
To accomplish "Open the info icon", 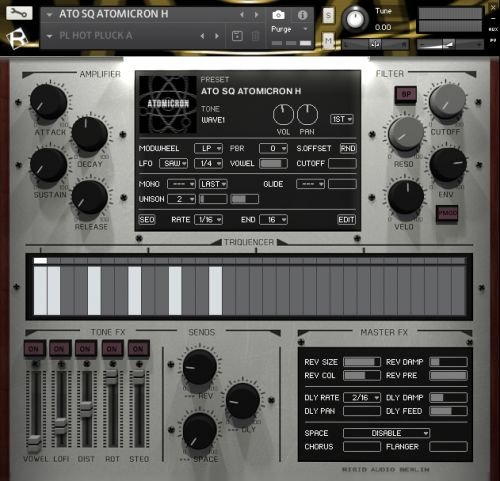I will (302, 15).
